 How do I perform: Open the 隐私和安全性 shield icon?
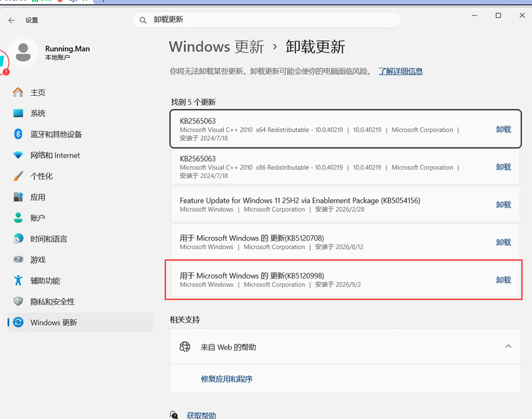point(18,302)
